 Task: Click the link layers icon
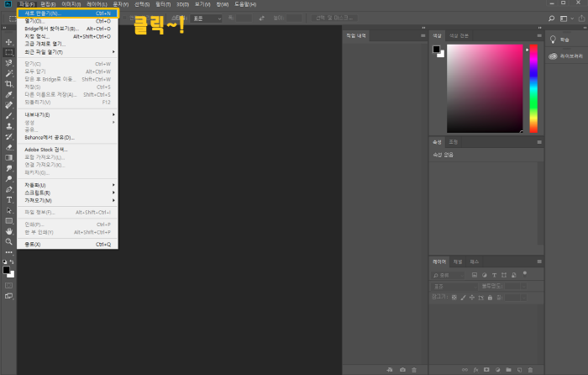(x=465, y=370)
